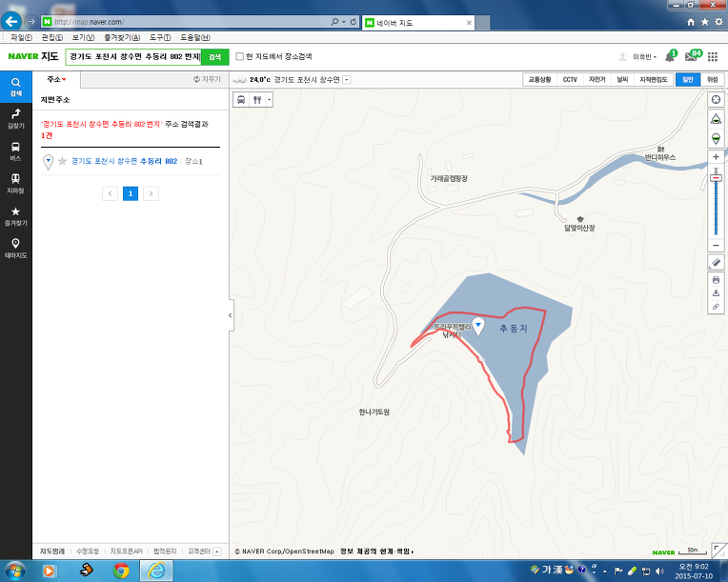The width and height of the screenshot is (728, 582).
Task: Select the 네이버 지도 browser tab
Action: coord(417,23)
